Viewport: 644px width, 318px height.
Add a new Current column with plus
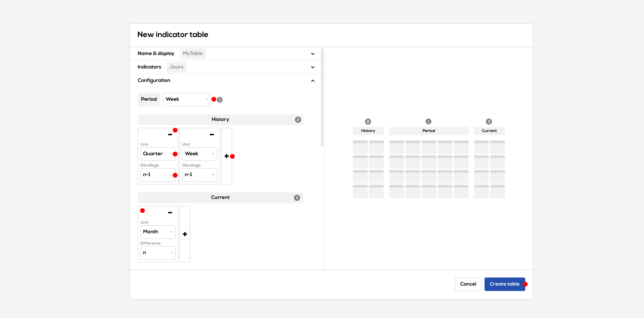tap(185, 234)
